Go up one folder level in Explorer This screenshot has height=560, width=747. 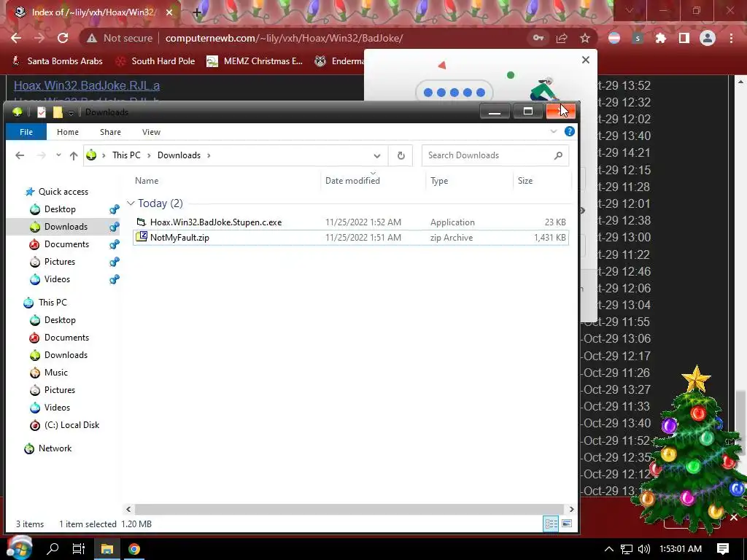click(x=74, y=155)
